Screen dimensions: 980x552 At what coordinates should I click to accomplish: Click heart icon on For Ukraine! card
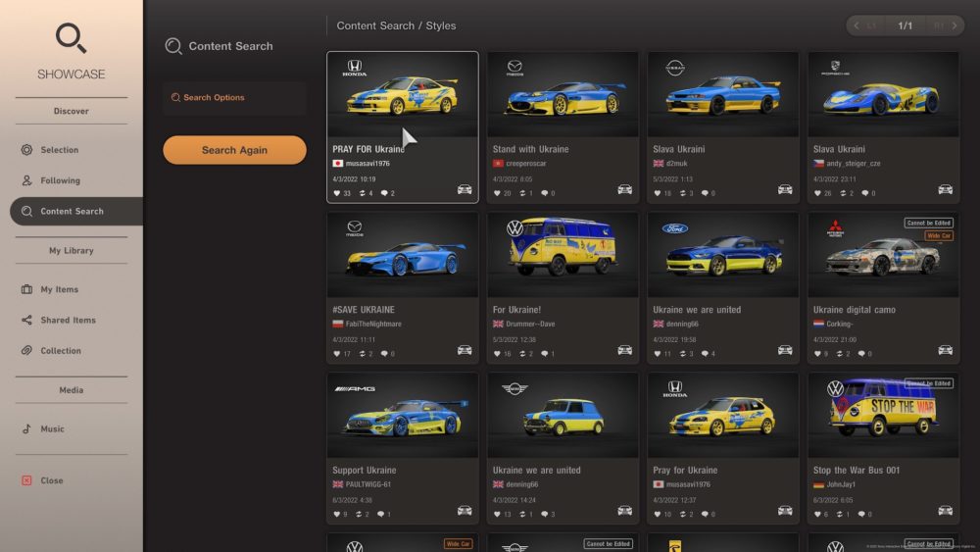(497, 354)
